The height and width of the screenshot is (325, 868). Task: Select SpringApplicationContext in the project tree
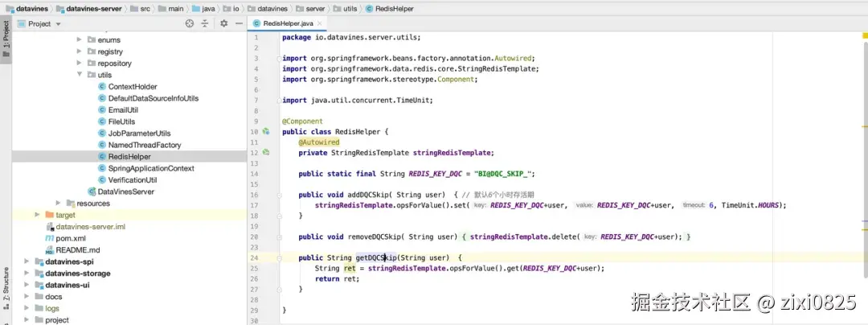coord(151,168)
